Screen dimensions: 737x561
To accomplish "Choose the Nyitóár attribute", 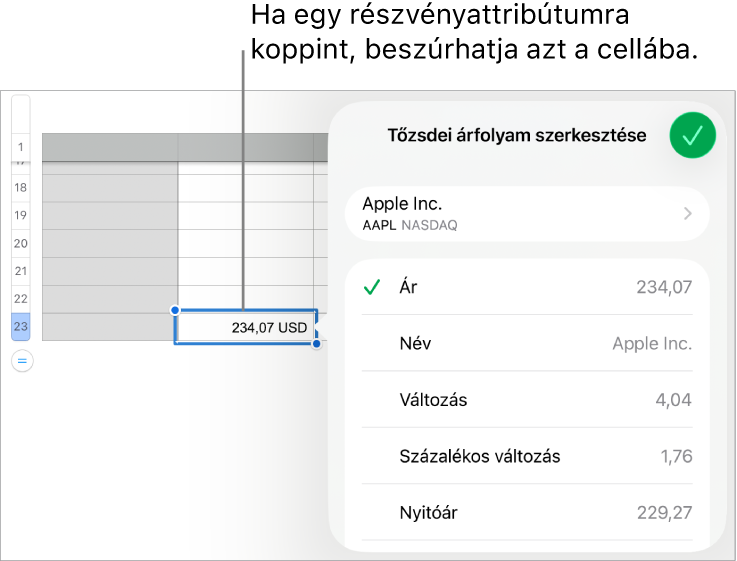I will (527, 513).
